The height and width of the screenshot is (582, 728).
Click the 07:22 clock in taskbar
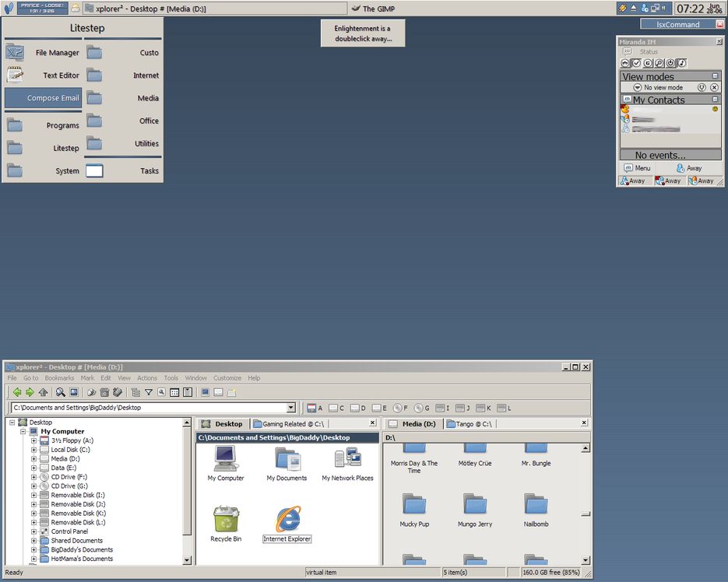(x=691, y=9)
